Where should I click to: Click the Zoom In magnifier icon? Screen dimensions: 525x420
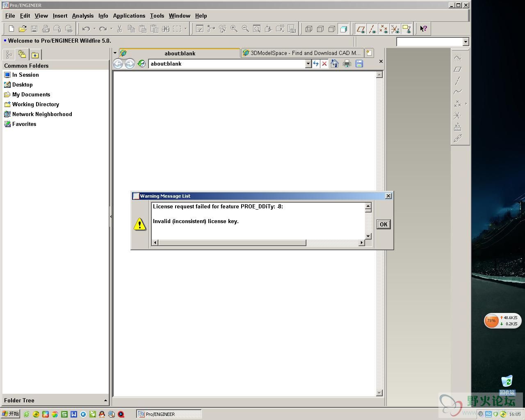[234, 29]
